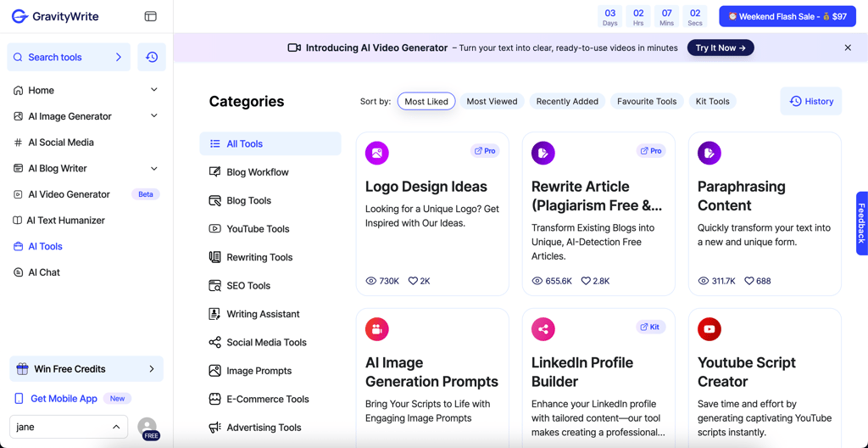Click the Pro badge on Rewrite Article
Screen dimensions: 868x448
point(651,151)
